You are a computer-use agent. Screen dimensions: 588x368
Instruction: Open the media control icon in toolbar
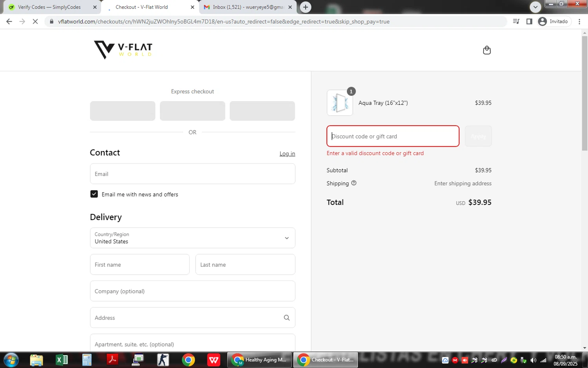(516, 22)
